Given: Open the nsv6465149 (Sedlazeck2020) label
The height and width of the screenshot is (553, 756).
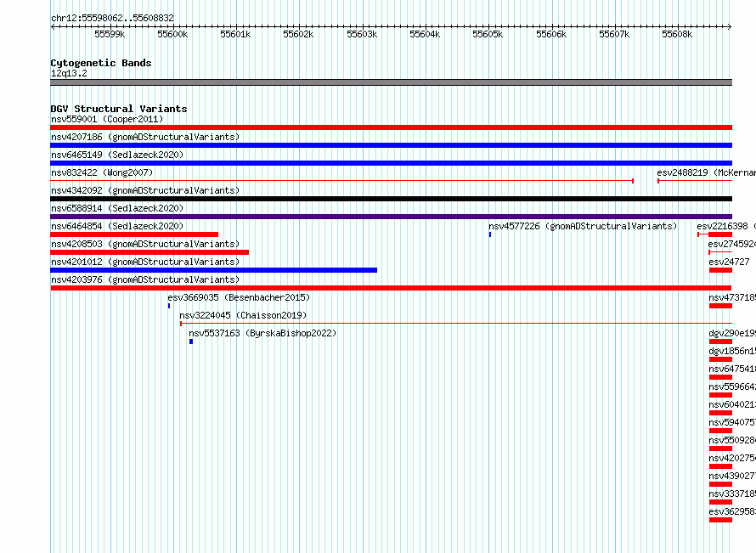Looking at the screenshot, I should pos(117,155).
